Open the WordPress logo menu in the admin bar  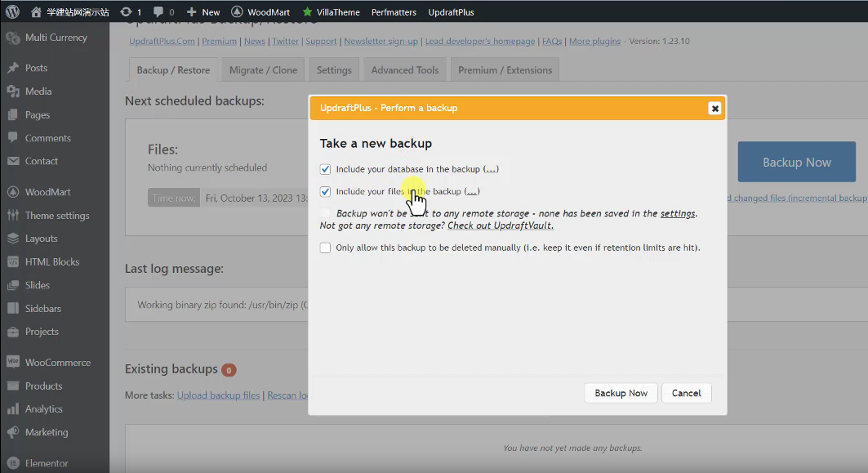tap(12, 11)
